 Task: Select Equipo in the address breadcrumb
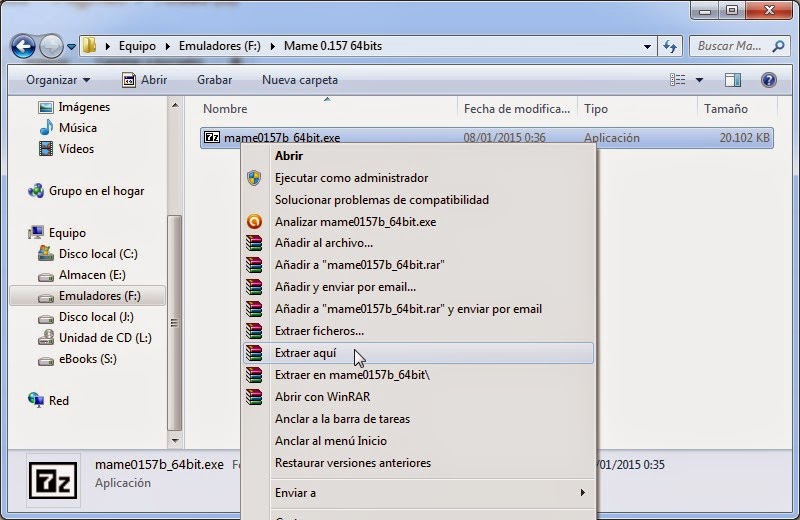click(x=137, y=46)
